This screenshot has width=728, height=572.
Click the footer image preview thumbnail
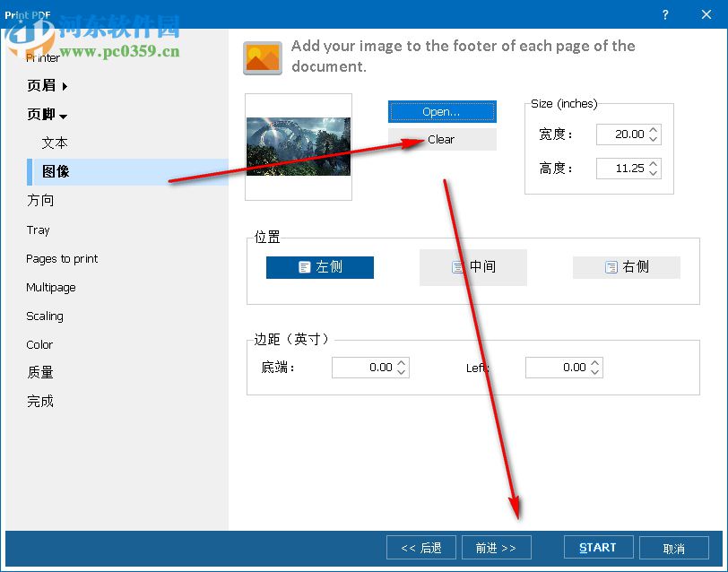pyautogui.click(x=298, y=145)
